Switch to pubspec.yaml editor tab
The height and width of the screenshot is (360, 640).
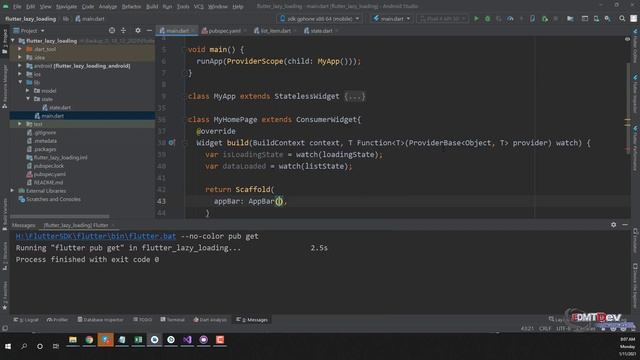coord(224,31)
